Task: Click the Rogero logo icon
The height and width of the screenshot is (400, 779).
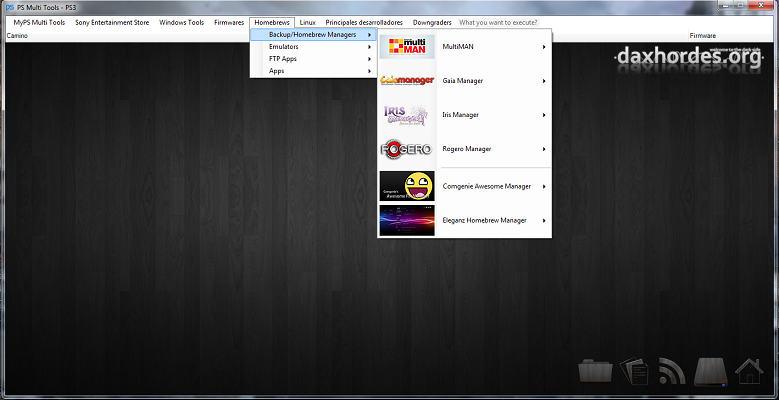Action: [x=406, y=149]
